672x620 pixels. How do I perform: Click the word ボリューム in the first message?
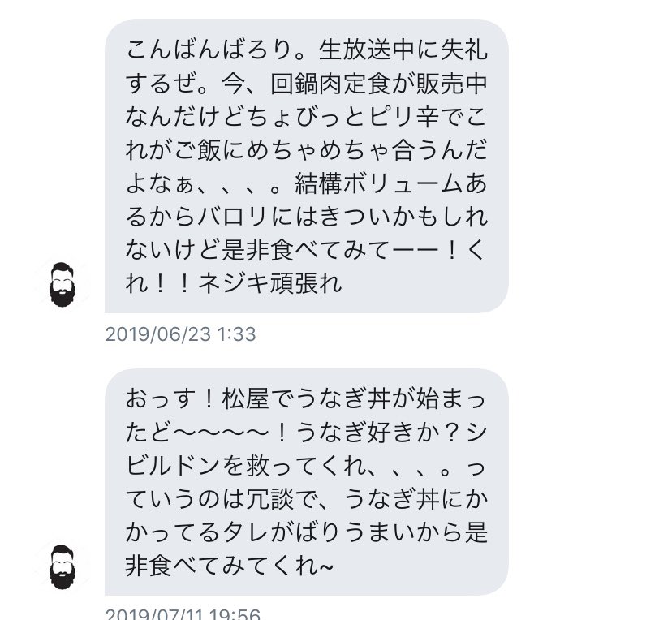(x=403, y=184)
